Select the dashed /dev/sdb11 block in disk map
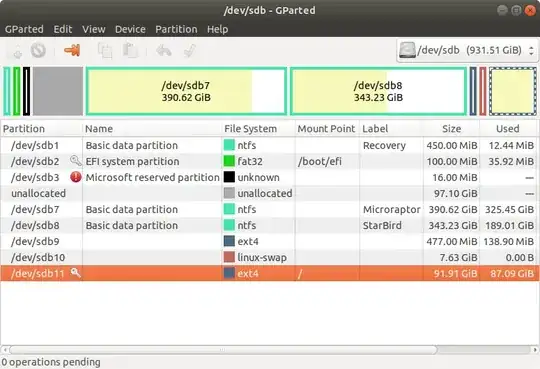Viewport: 540px width, 369px height. tap(513, 91)
